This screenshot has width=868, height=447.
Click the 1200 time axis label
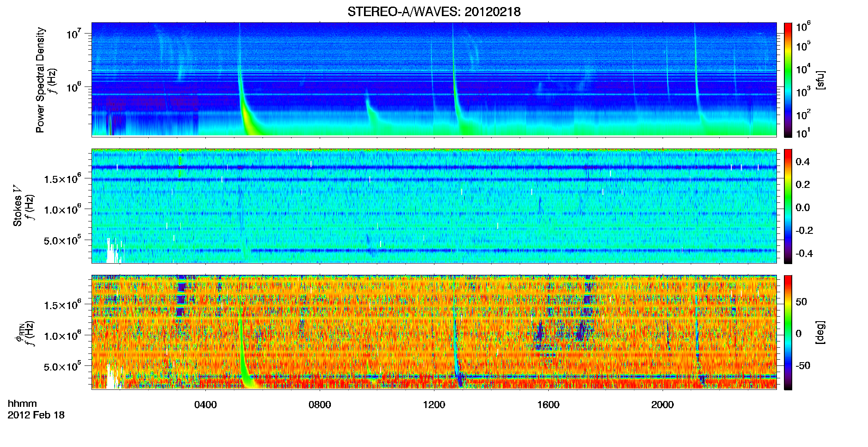point(434,405)
